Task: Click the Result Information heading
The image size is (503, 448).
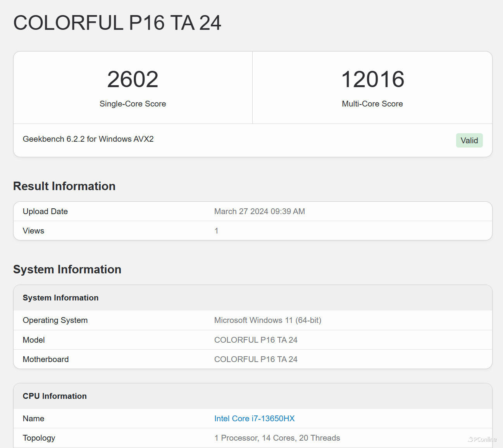Action: pyautogui.click(x=64, y=186)
